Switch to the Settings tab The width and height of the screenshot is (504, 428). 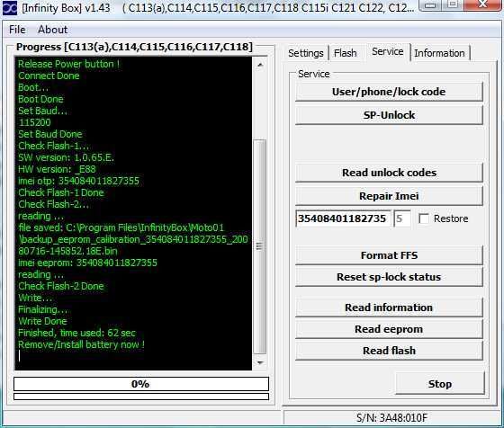306,53
